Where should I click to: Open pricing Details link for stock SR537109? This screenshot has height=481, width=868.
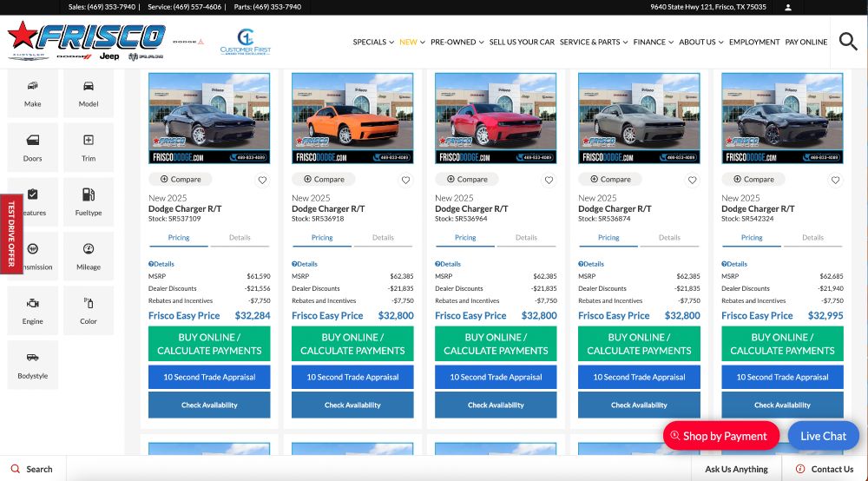coord(161,264)
